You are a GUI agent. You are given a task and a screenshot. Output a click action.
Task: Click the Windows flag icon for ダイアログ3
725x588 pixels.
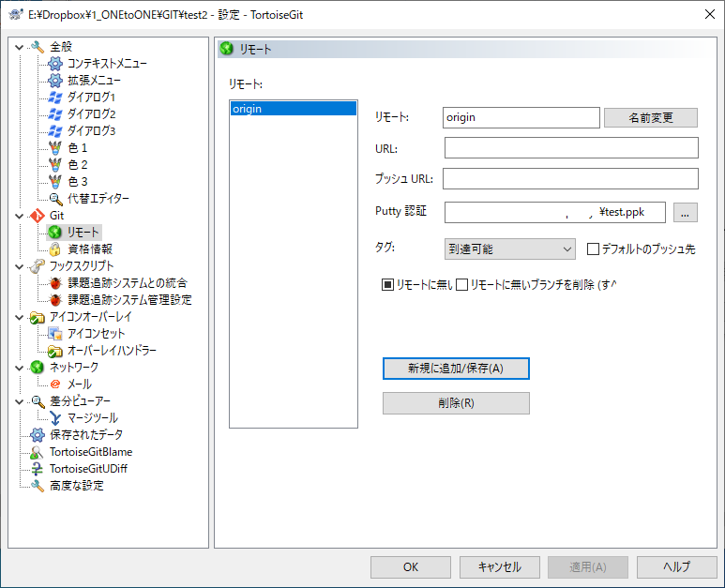coord(55,130)
